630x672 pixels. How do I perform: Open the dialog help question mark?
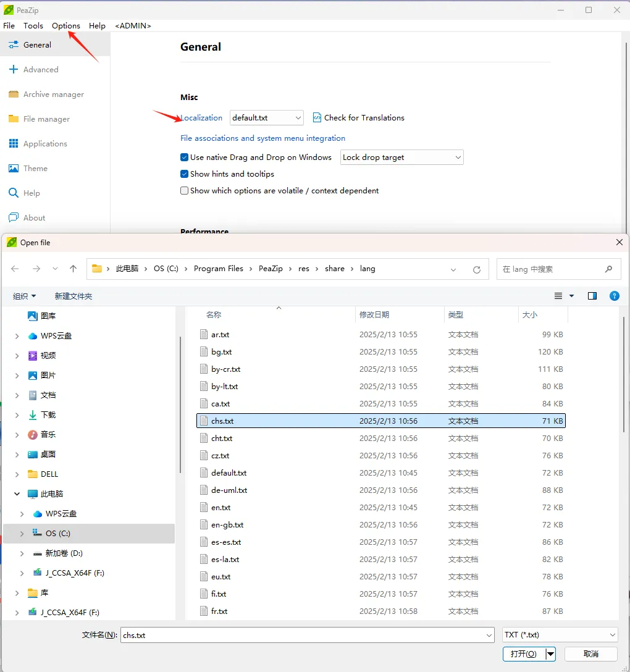614,296
